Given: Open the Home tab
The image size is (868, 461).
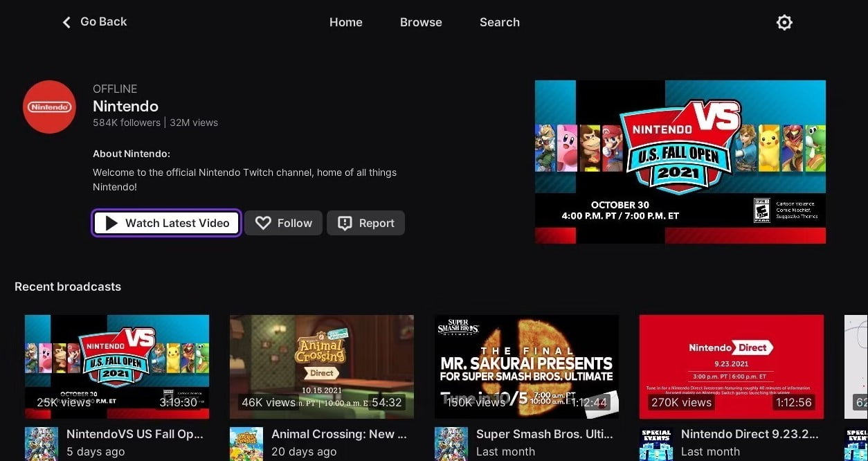Looking at the screenshot, I should [346, 22].
